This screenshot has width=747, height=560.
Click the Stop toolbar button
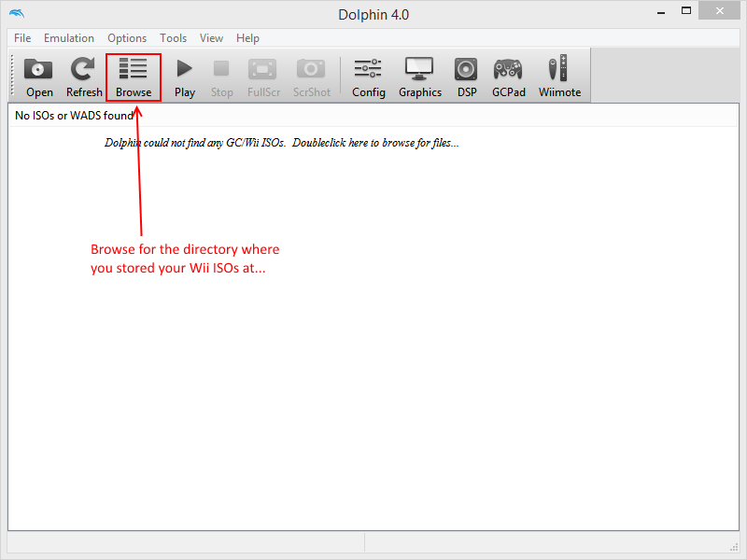tap(221, 77)
